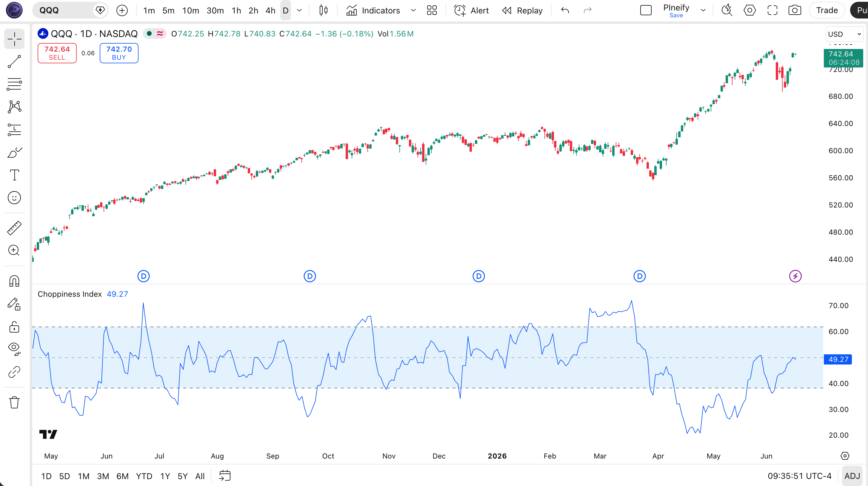Image resolution: width=868 pixels, height=486 pixels.
Task: Activate the zoom in tool
Action: [x=14, y=250]
